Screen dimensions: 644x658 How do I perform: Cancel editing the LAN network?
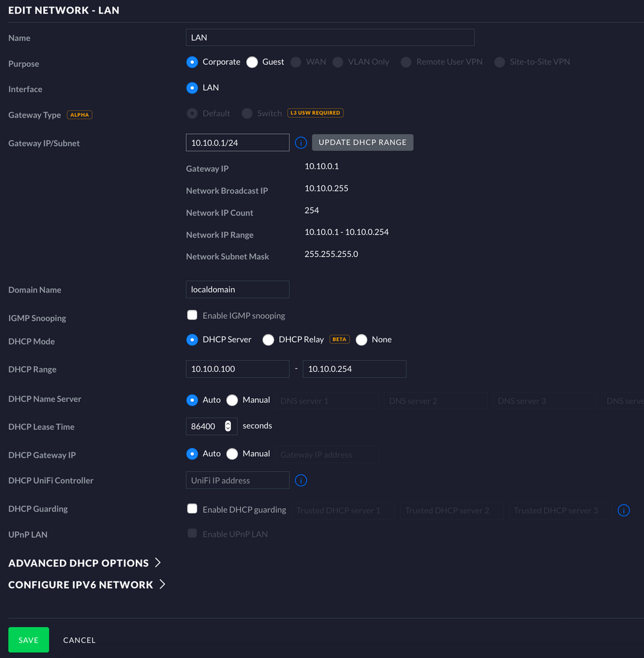pyautogui.click(x=79, y=639)
